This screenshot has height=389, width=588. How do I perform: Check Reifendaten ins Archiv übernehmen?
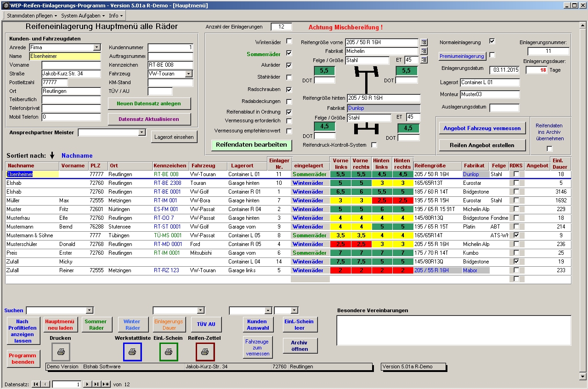(549, 149)
